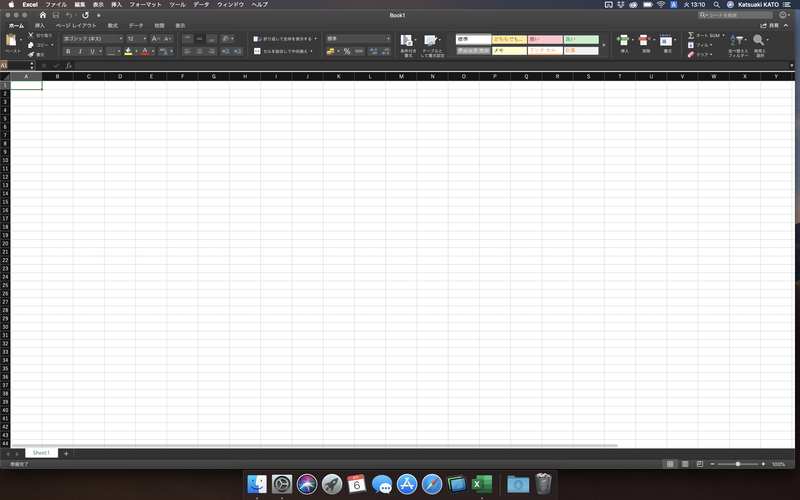
Task: Click the Paste clipboard icon
Action: tap(11, 40)
